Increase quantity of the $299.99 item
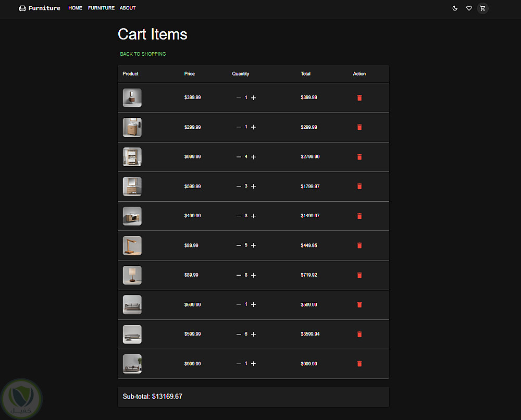 click(x=254, y=127)
